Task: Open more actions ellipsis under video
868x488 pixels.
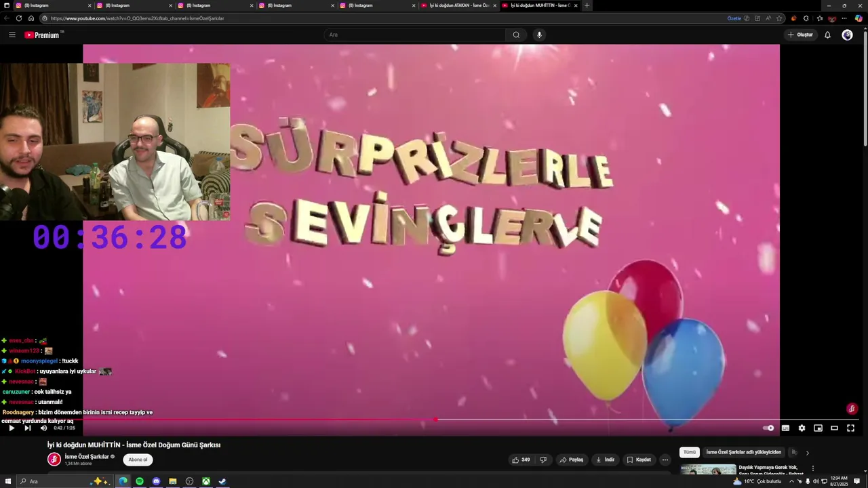Action: point(665,460)
